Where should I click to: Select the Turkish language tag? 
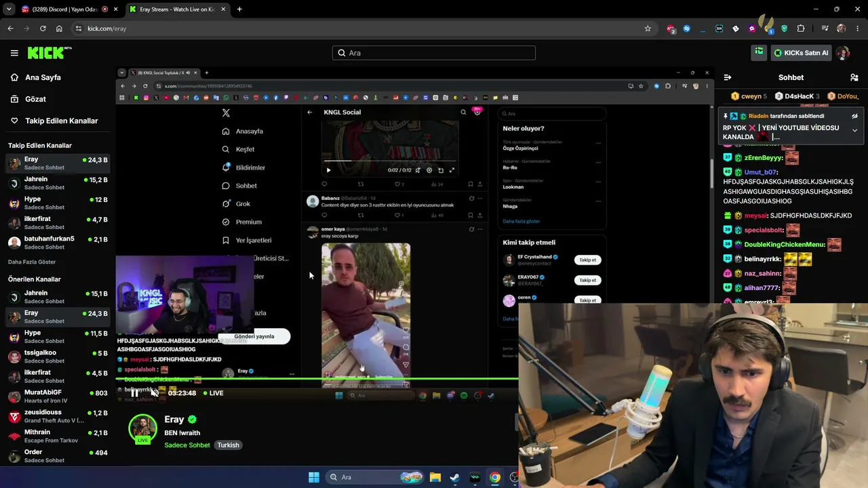229,445
